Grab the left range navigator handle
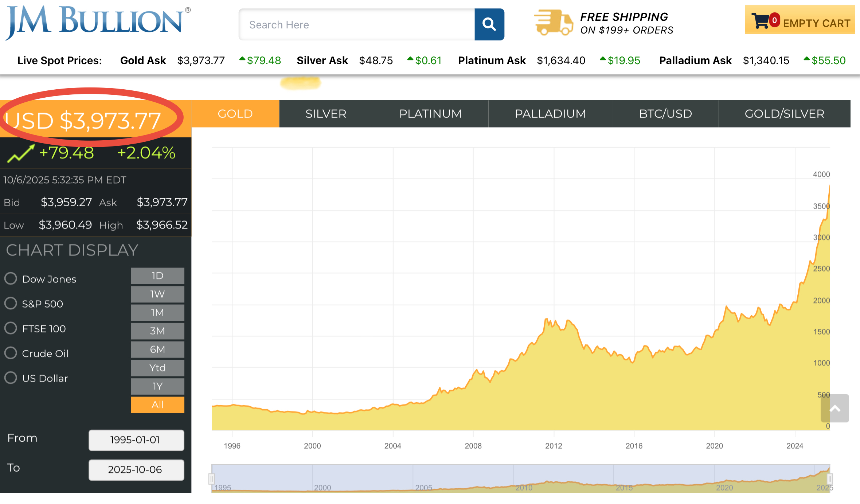Image resolution: width=860 pixels, height=504 pixels. (x=212, y=478)
